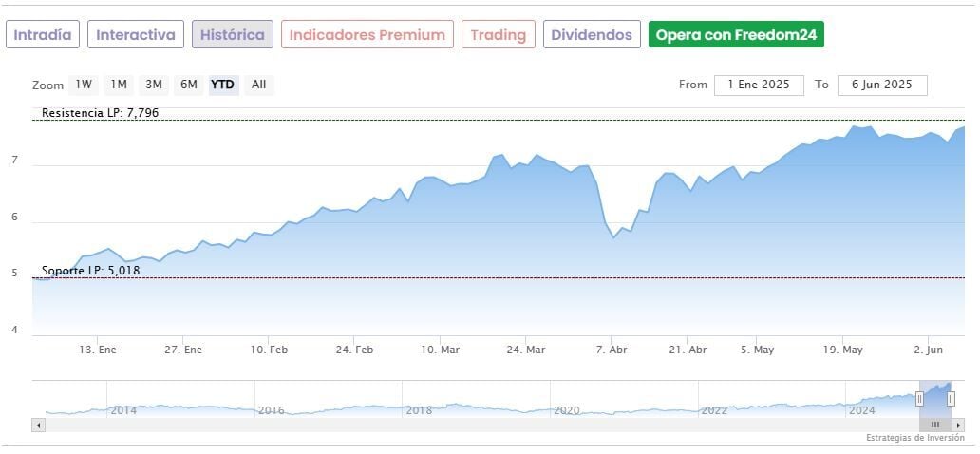Click the left navigator range handle
The image size is (980, 454).
point(919,399)
